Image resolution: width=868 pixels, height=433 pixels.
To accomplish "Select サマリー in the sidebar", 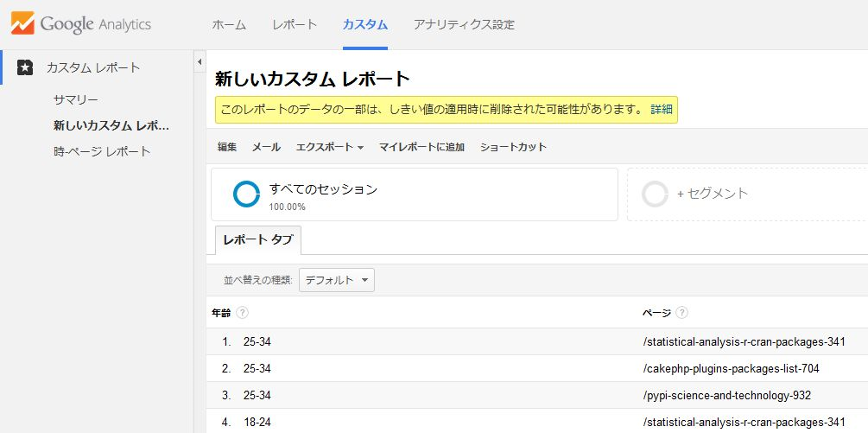I will [76, 99].
